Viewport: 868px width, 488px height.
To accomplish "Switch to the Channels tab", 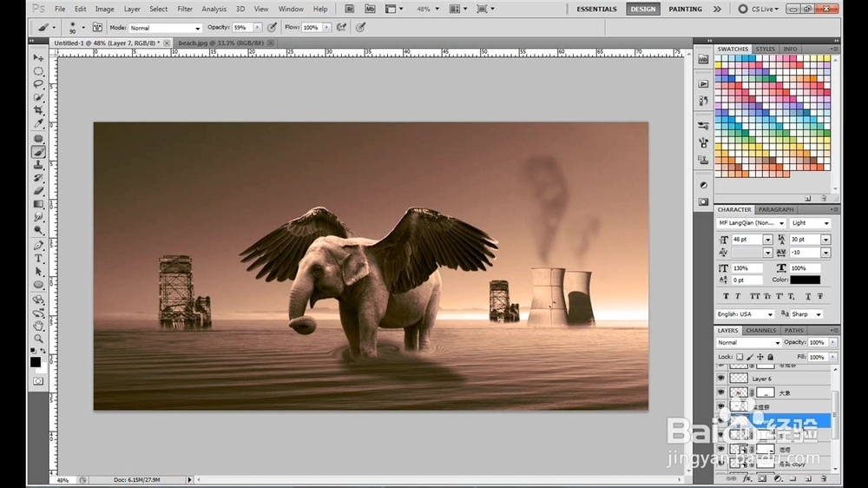I will click(x=760, y=330).
